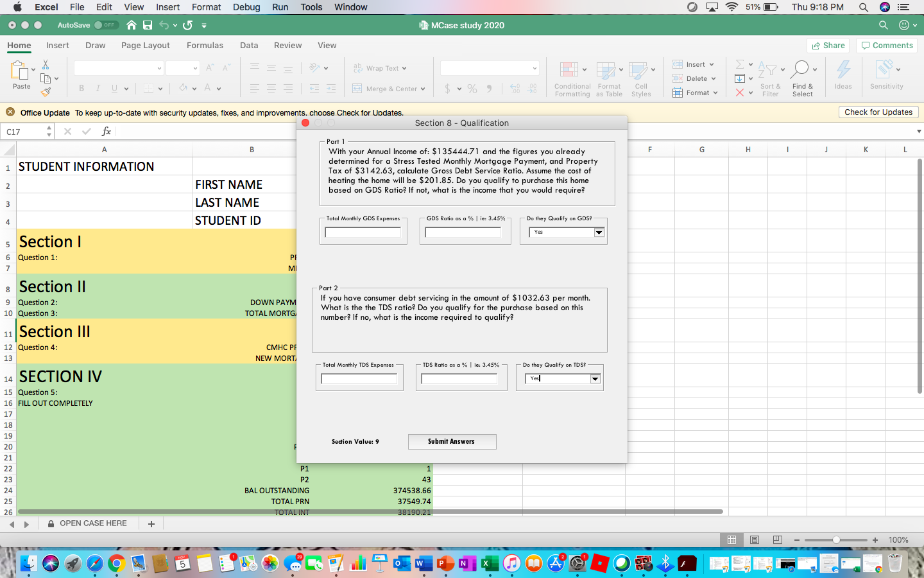This screenshot has height=578, width=924.
Task: Open the font name dropdown
Action: click(159, 68)
